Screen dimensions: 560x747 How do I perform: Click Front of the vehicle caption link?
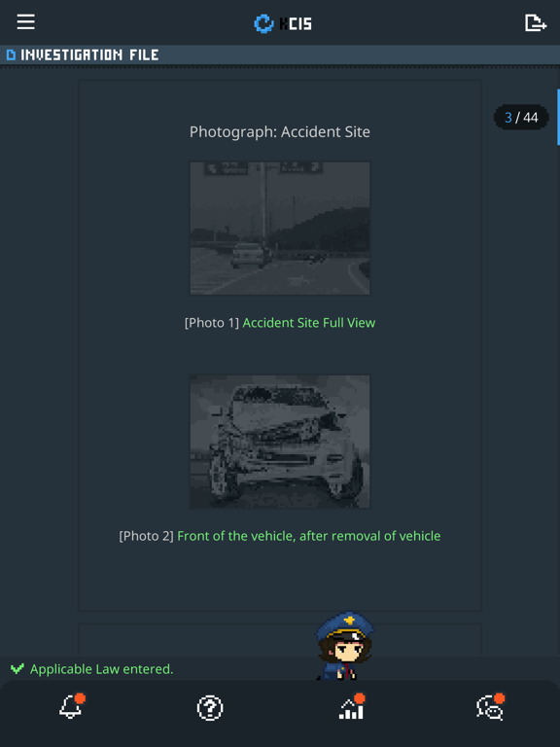click(x=309, y=536)
